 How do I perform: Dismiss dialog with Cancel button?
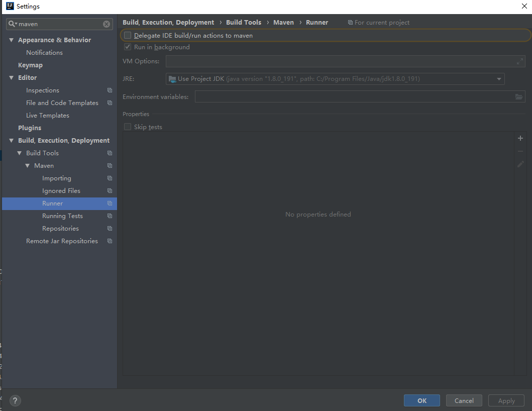pyautogui.click(x=464, y=400)
